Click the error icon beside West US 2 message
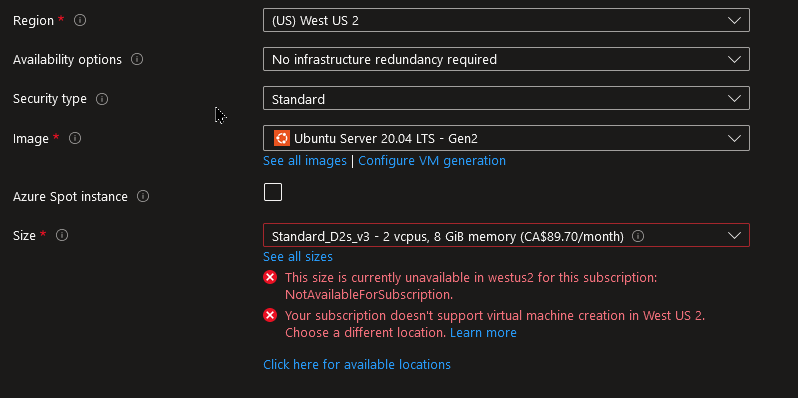 (x=270, y=316)
